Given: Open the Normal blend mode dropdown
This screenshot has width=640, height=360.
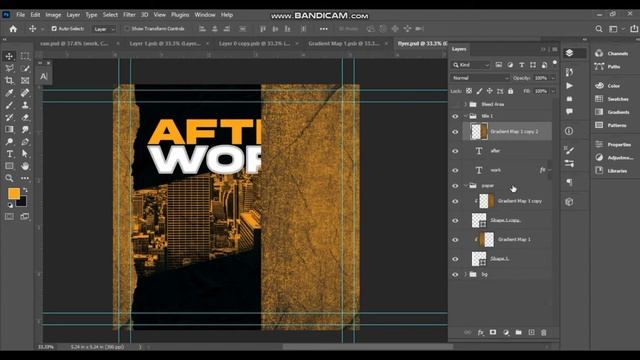Looking at the screenshot, I should pos(480,78).
